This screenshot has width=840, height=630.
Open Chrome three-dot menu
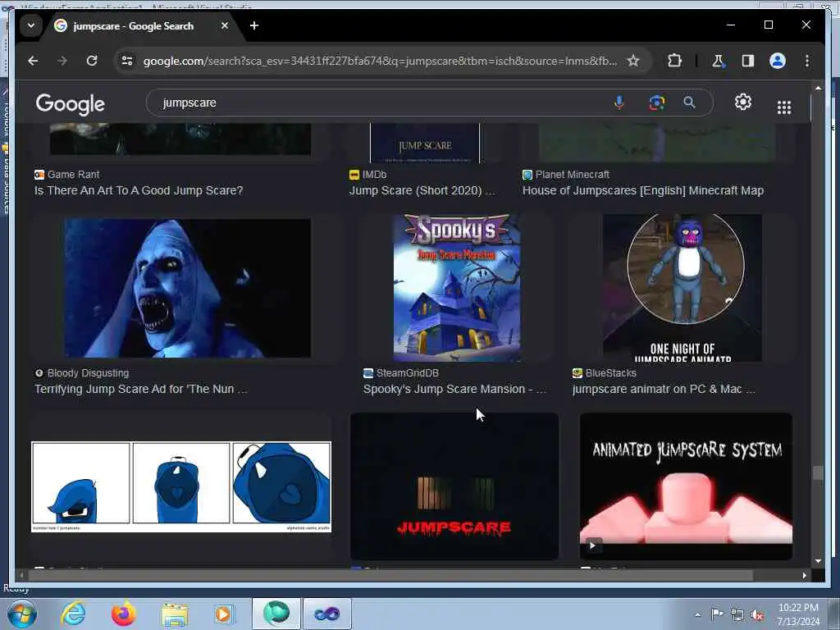[x=807, y=61]
